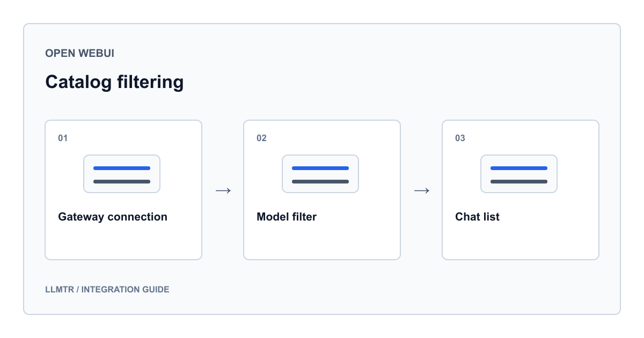Click the OPEN WEBUI header text
This screenshot has width=644, height=338.
tap(79, 53)
